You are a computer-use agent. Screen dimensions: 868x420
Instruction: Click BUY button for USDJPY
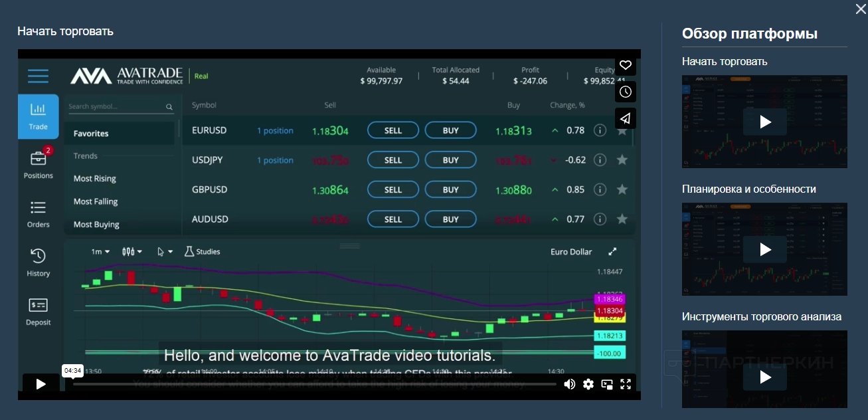coord(451,160)
